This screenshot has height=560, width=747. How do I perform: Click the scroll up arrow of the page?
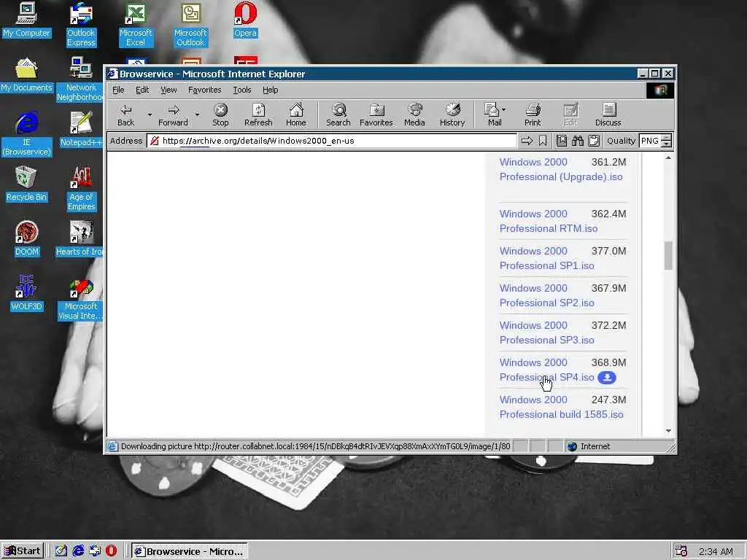668,157
